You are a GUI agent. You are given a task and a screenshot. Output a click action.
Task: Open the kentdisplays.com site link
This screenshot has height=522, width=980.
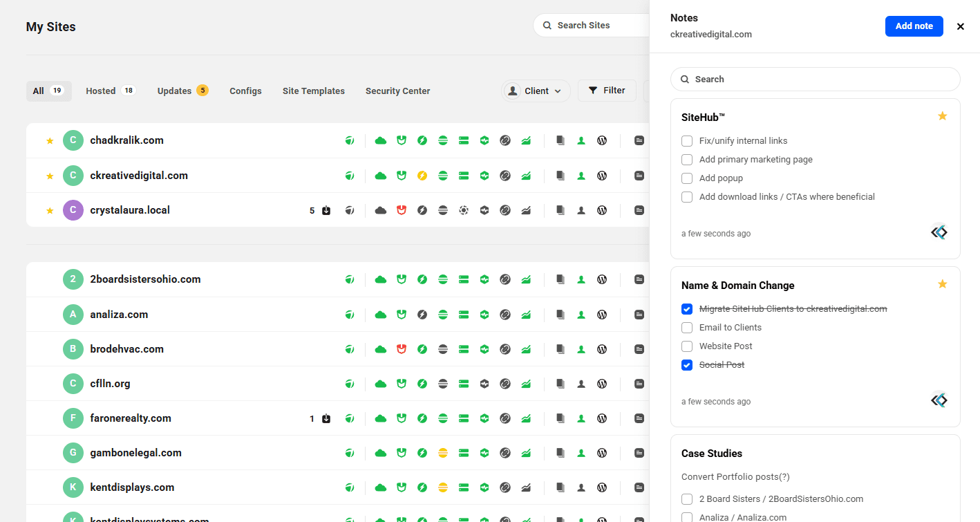click(x=132, y=487)
